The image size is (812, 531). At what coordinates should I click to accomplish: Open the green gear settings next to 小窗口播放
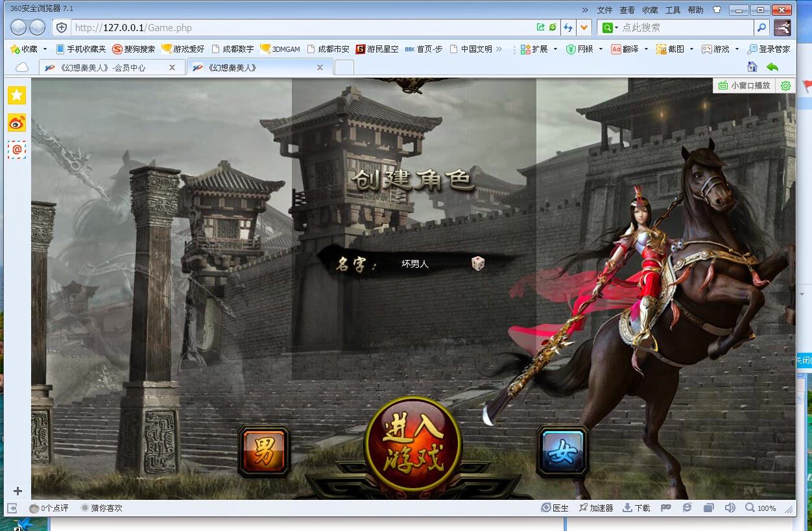(x=786, y=86)
